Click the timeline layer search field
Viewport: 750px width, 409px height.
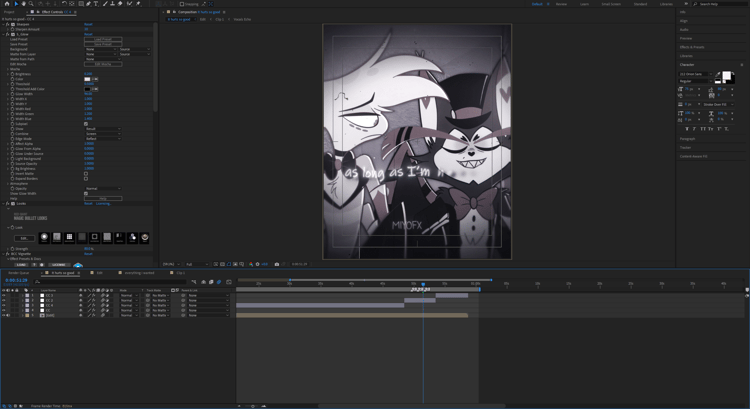point(112,282)
